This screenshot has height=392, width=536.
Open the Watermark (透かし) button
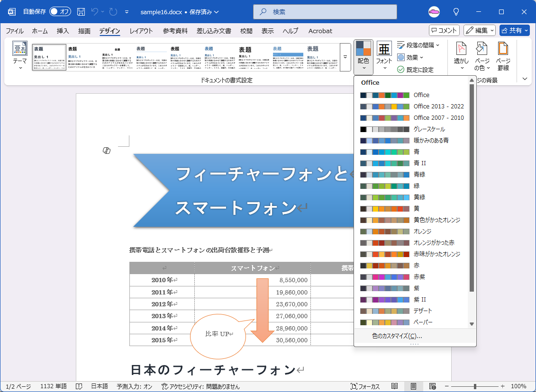[461, 57]
